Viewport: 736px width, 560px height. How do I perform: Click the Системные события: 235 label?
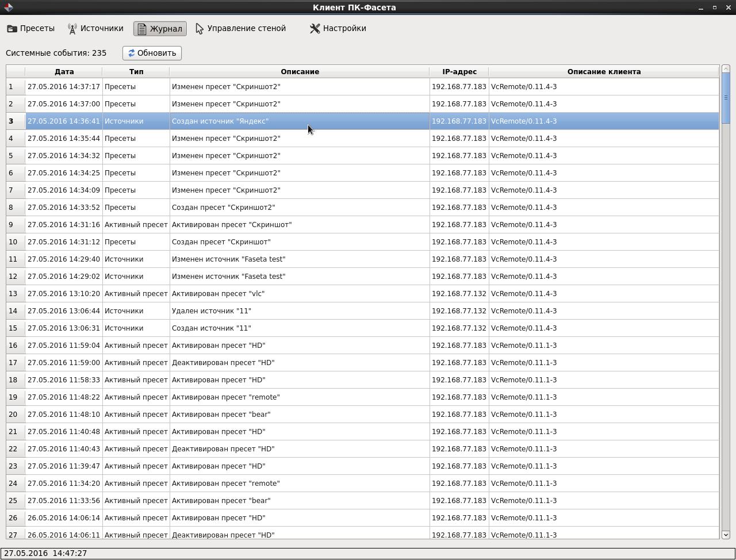point(56,53)
